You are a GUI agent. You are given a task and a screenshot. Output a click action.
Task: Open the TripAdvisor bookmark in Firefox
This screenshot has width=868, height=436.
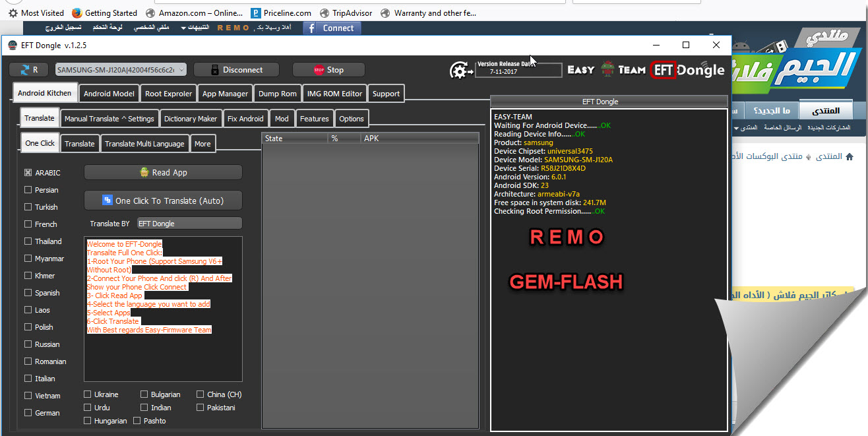click(346, 13)
